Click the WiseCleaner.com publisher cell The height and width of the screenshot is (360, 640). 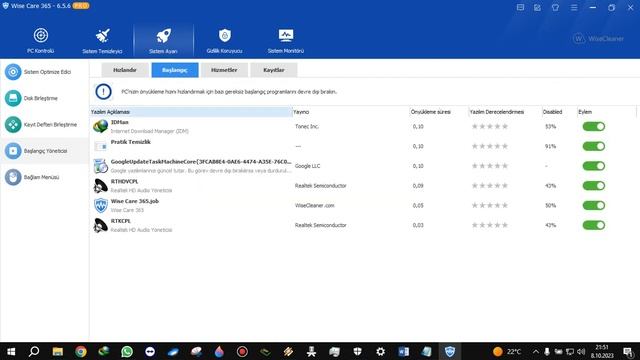[x=315, y=205]
